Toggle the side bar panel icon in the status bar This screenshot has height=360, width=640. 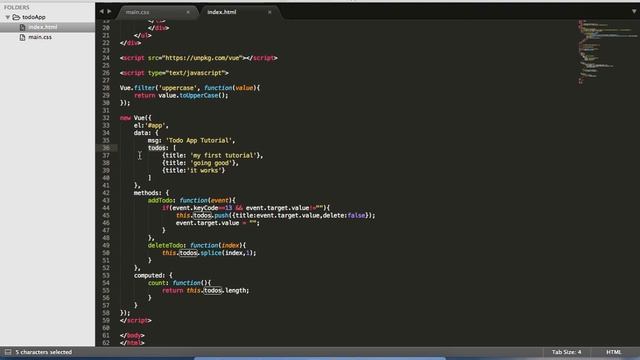8,352
